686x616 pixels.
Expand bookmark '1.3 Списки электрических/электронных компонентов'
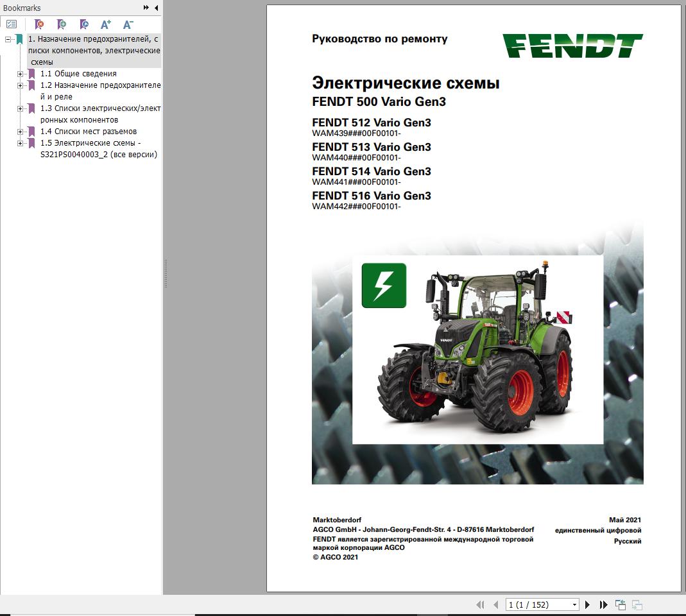(20, 108)
